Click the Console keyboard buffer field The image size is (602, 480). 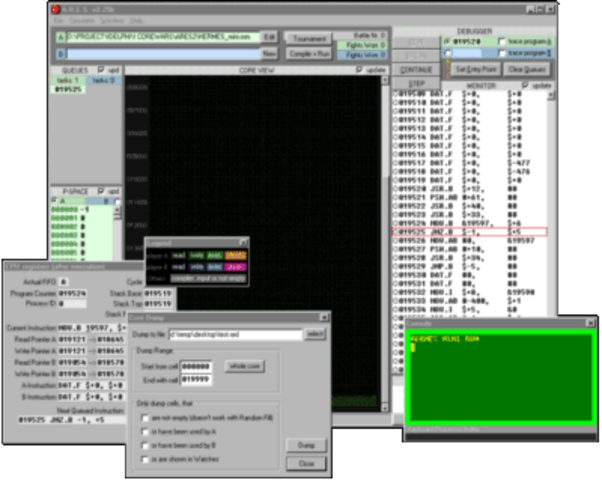(500, 437)
